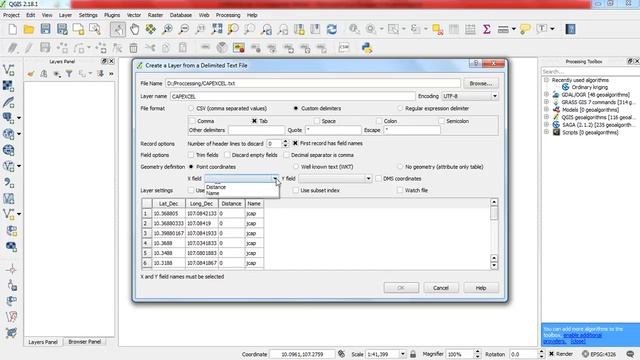This screenshot has width=640, height=360.
Task: Click the EPSG:4326 CRS status button
Action: (599, 354)
